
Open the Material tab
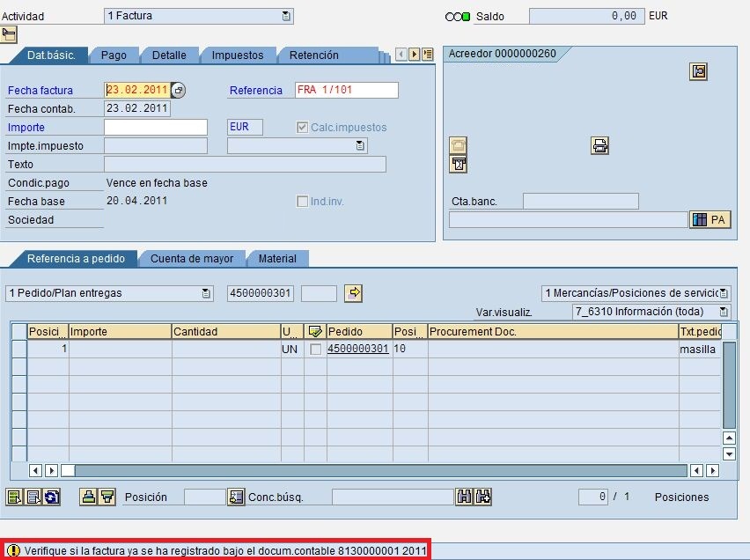tap(277, 259)
